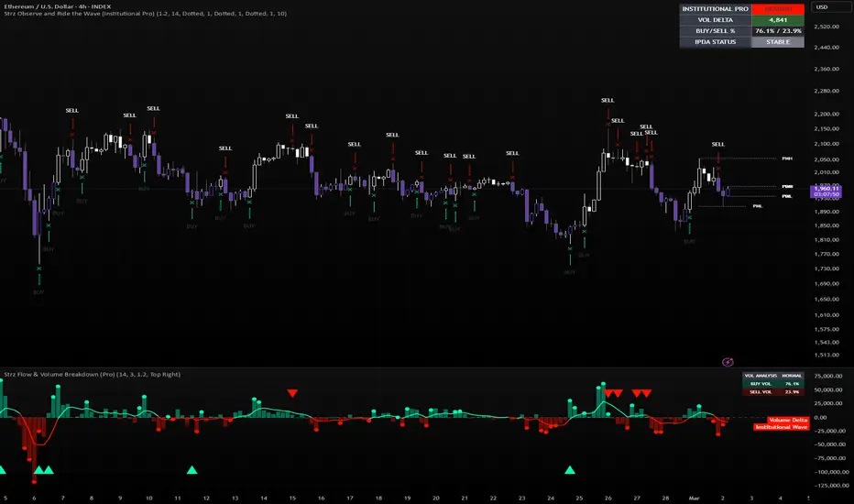Click the PDL level label
The image size is (854, 504).
(x=787, y=196)
